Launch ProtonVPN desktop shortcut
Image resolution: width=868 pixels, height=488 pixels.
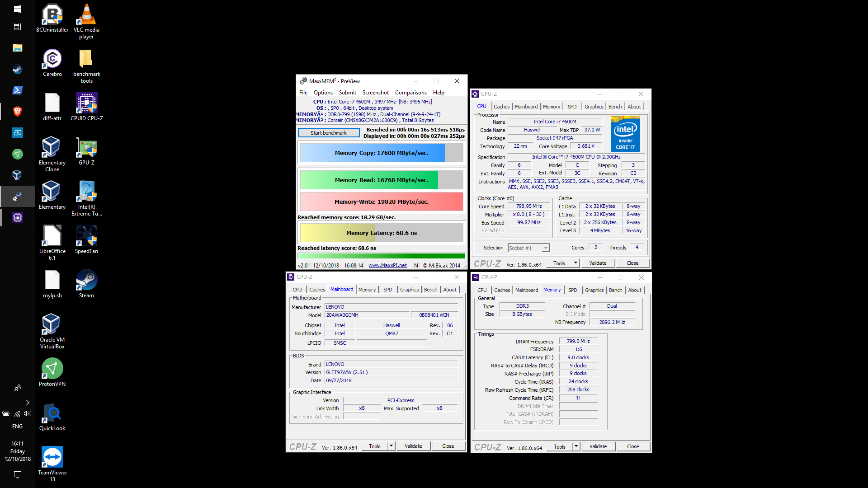click(52, 372)
